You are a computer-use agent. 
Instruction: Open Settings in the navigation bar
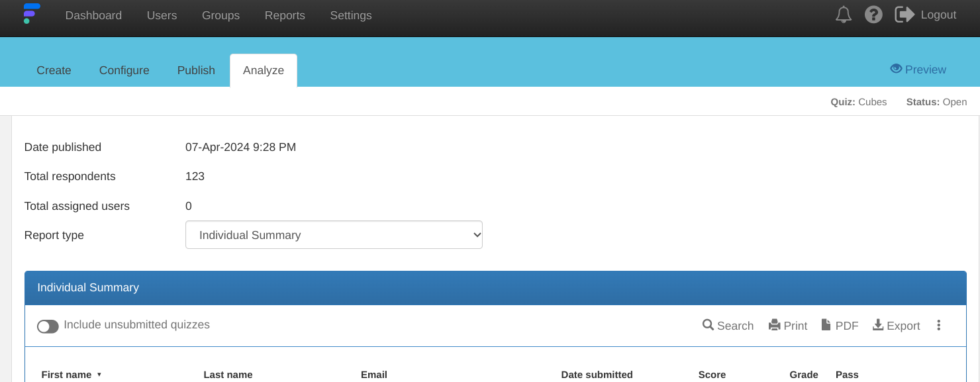[x=351, y=15]
